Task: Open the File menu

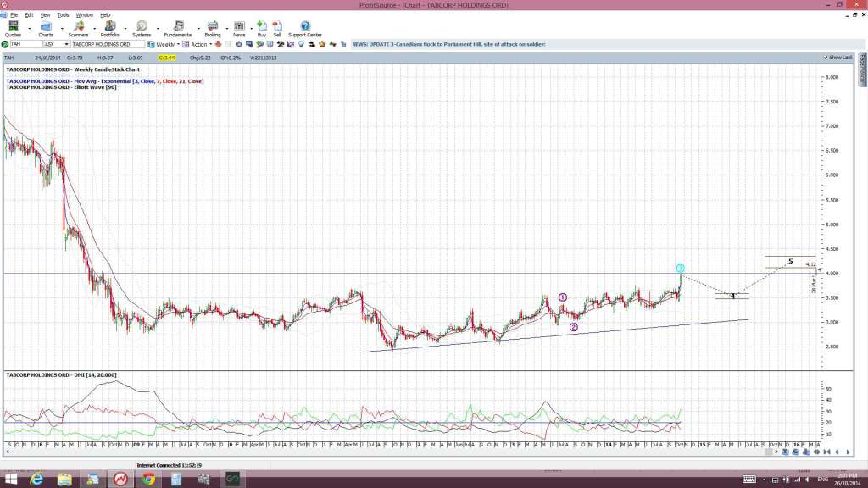Action: [x=14, y=15]
